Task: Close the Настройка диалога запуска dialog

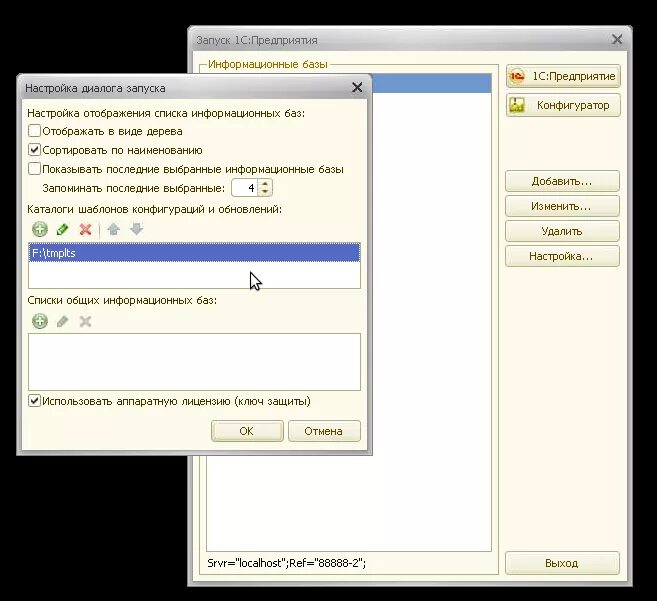Action: click(x=357, y=88)
